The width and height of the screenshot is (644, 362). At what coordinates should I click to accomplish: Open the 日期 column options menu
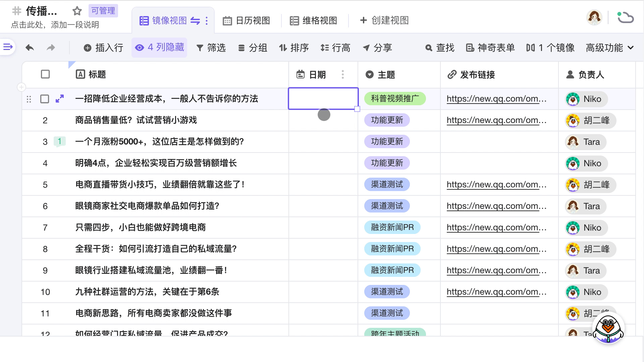click(342, 74)
